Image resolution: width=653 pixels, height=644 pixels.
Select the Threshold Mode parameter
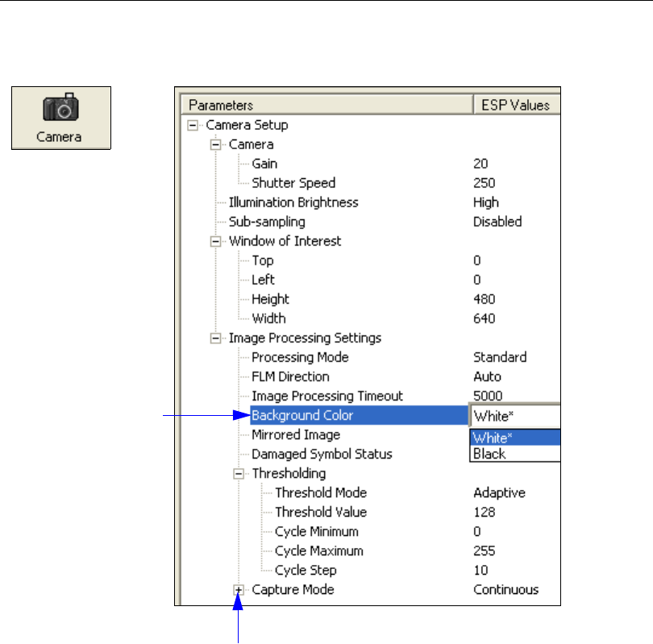point(321,492)
